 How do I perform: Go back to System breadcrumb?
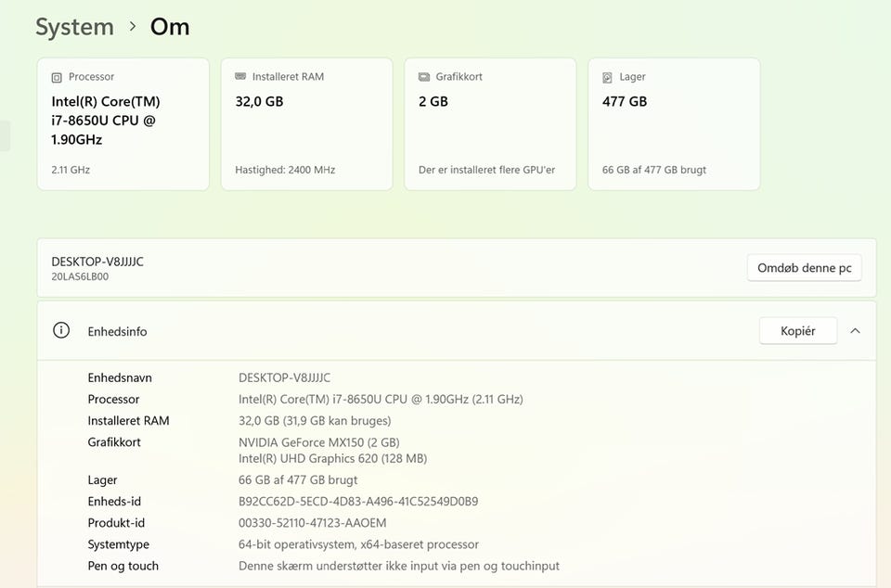coord(74,27)
